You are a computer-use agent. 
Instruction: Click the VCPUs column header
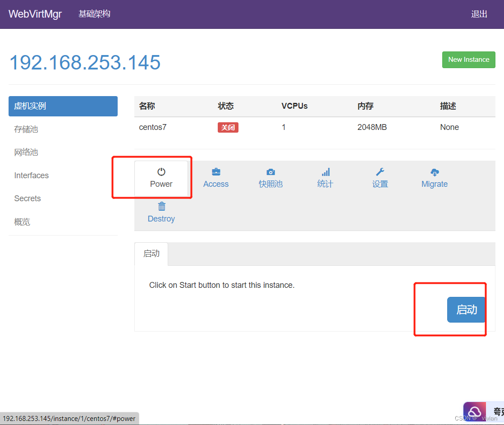(x=294, y=106)
